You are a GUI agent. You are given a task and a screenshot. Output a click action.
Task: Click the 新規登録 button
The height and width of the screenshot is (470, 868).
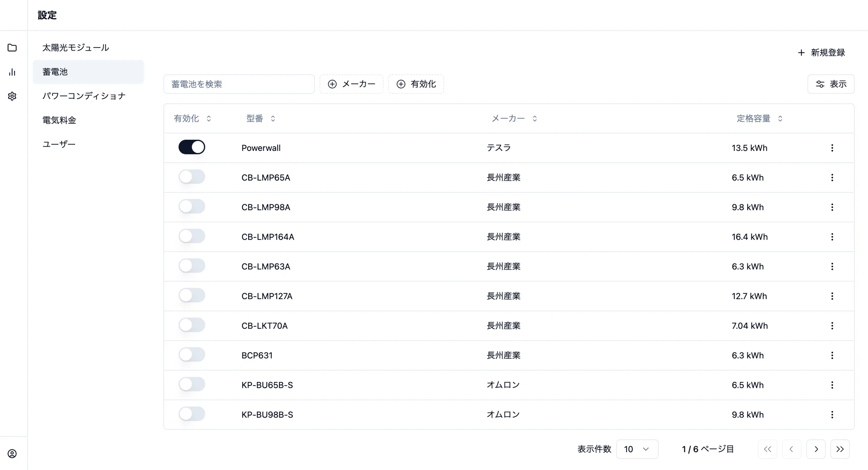tap(821, 52)
